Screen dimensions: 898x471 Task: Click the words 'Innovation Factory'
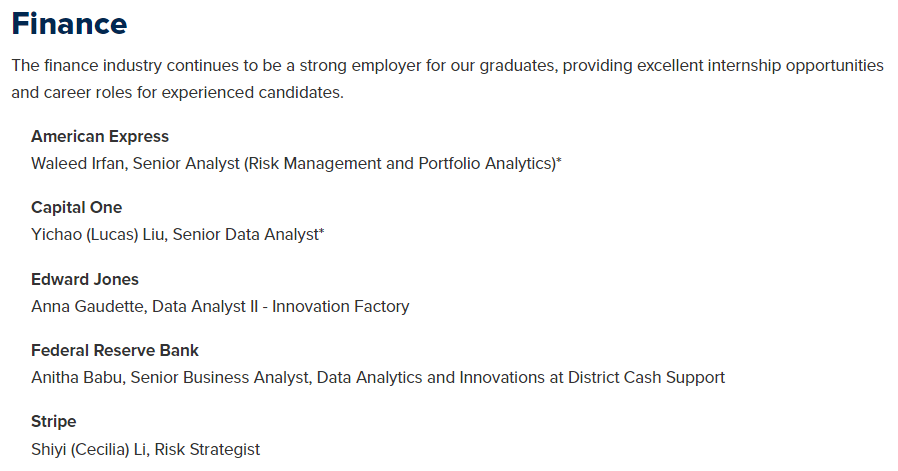(341, 307)
